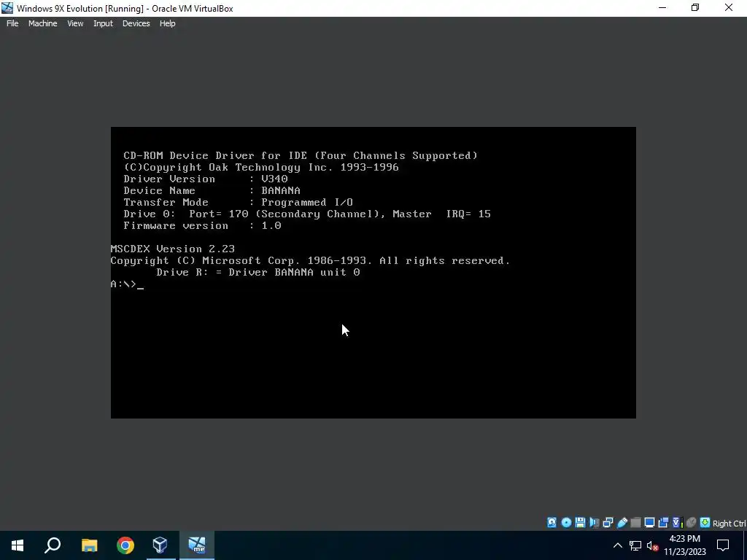Click the optical disc drive indicator
This screenshot has height=560, width=747.
pyautogui.click(x=566, y=523)
